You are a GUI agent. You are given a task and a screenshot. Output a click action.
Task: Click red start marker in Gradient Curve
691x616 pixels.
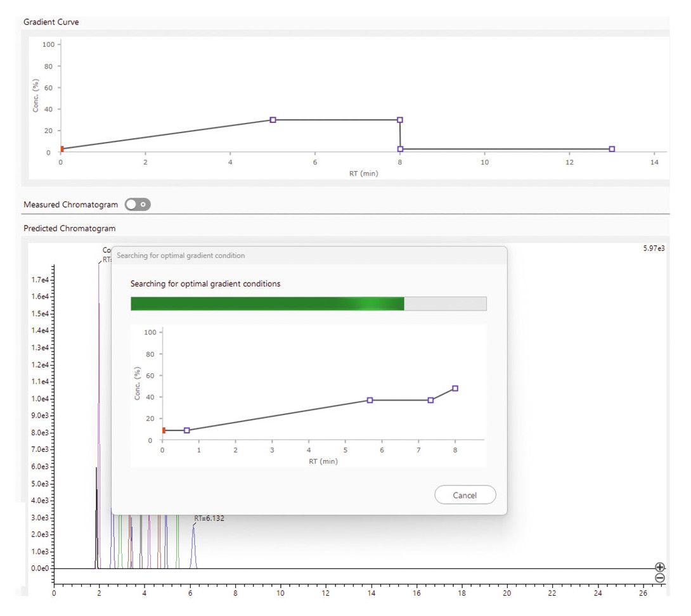61,149
